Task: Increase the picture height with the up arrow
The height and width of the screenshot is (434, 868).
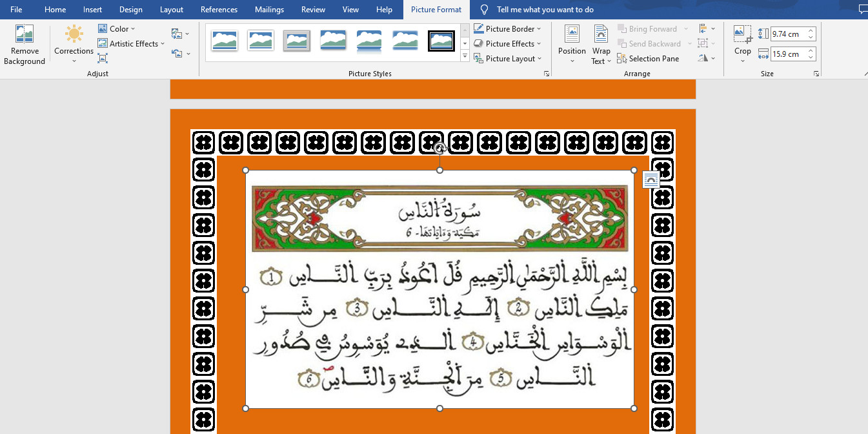Action: (811, 30)
